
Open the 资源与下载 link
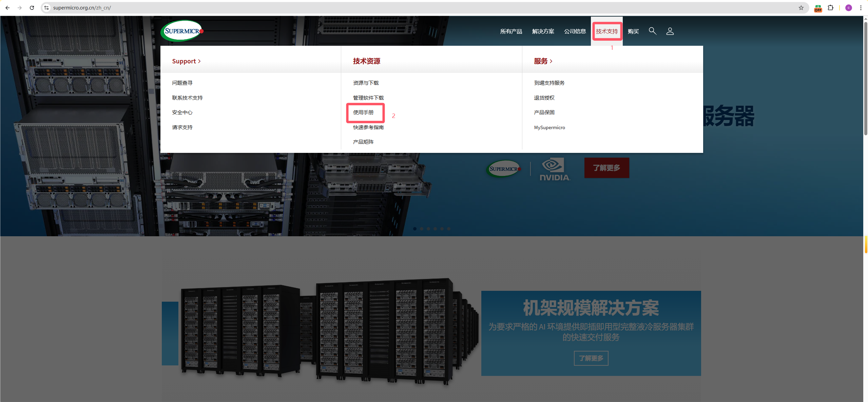(x=366, y=83)
